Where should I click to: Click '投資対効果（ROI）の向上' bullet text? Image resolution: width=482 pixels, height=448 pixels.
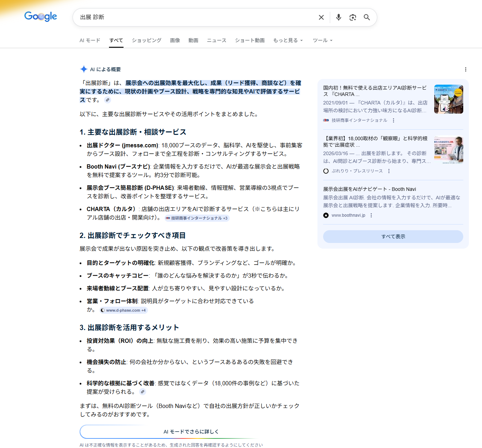pyautogui.click(x=120, y=341)
